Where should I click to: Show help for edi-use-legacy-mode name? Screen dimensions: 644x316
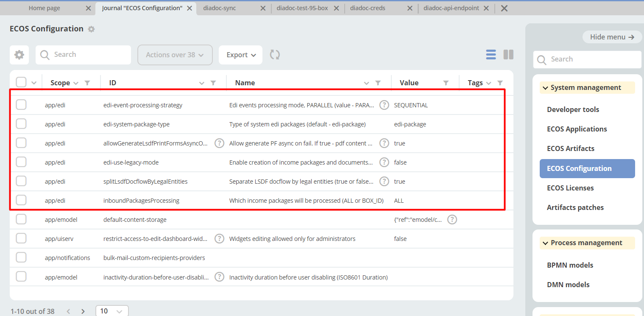384,162
